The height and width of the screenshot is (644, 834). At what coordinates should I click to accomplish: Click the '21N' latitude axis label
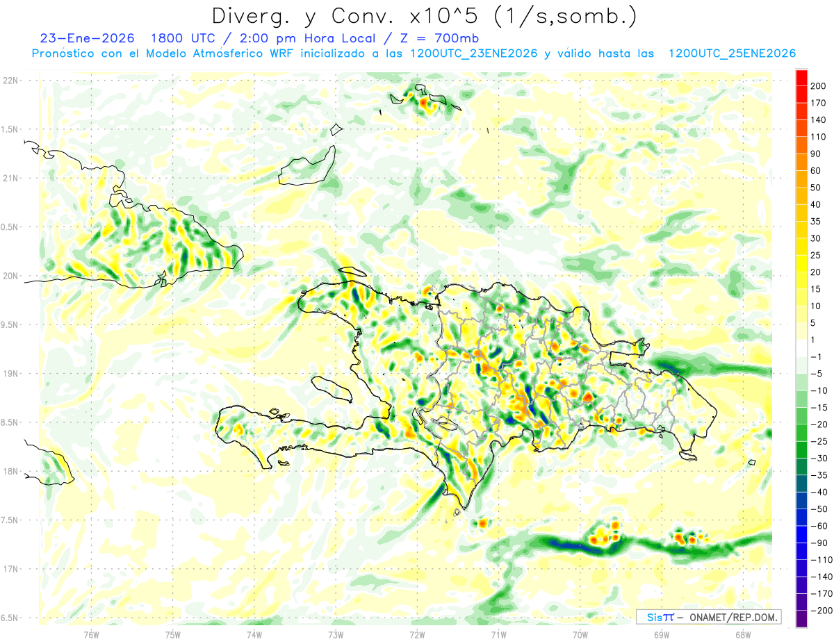pyautogui.click(x=10, y=179)
